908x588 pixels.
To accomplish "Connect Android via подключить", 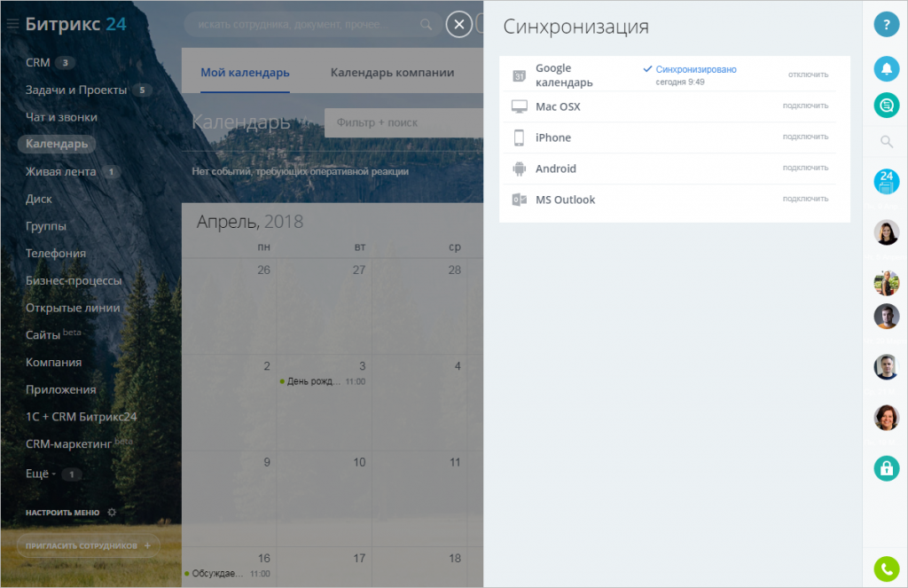I will (x=805, y=168).
